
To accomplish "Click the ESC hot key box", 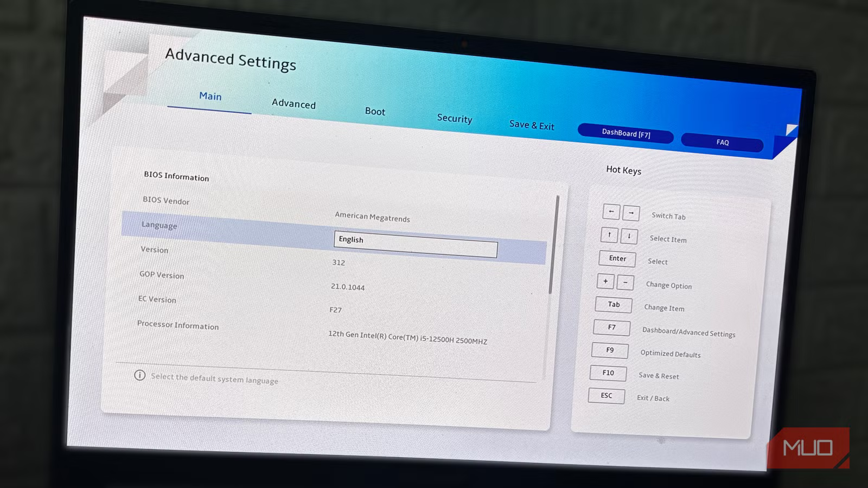I will click(x=607, y=395).
